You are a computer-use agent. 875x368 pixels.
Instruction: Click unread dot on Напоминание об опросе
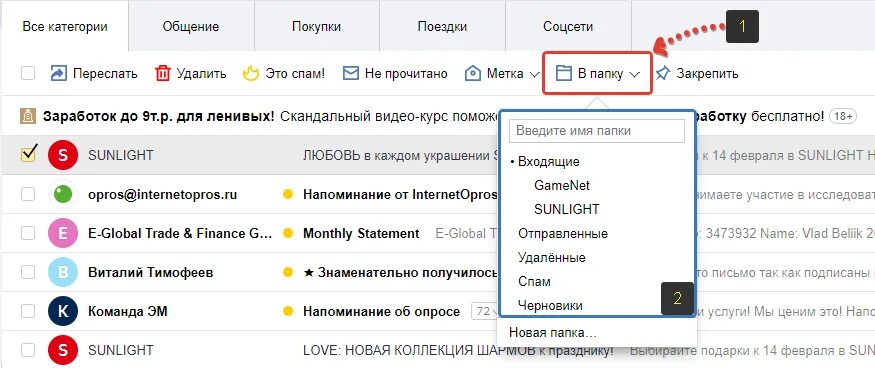pyautogui.click(x=288, y=312)
